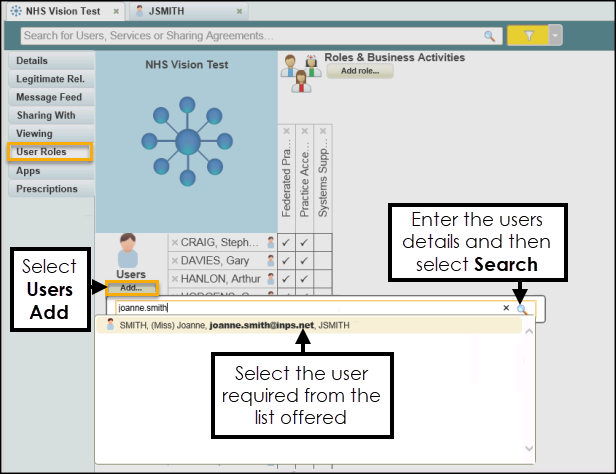Viewport: 616px width, 474px height.
Task: Clear the joanne.smith search text
Action: 506,309
